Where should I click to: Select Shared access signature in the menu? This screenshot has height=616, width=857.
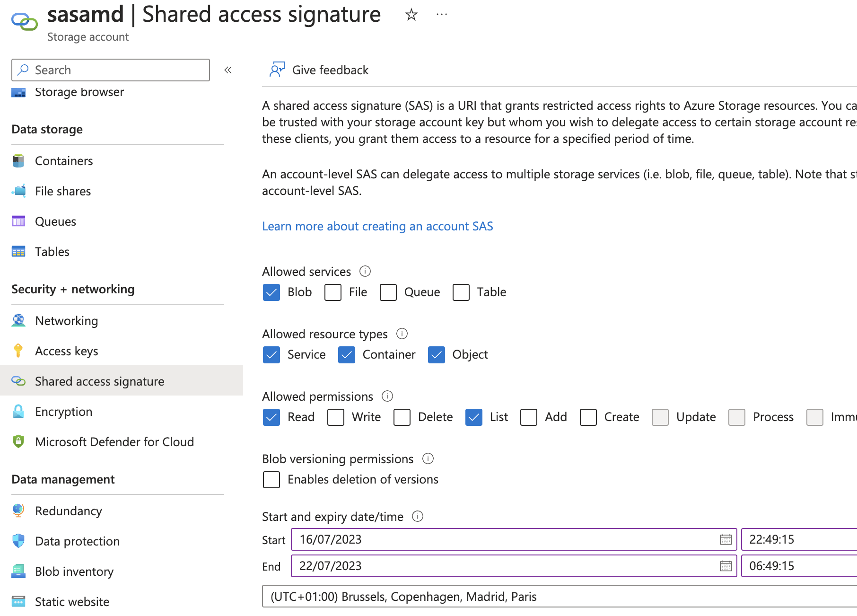(99, 381)
